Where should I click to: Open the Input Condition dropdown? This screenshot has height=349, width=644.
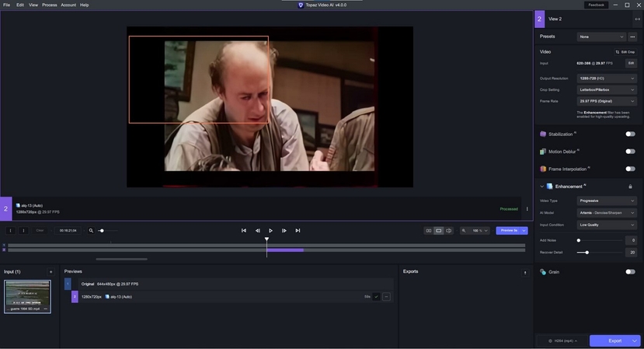pos(607,225)
